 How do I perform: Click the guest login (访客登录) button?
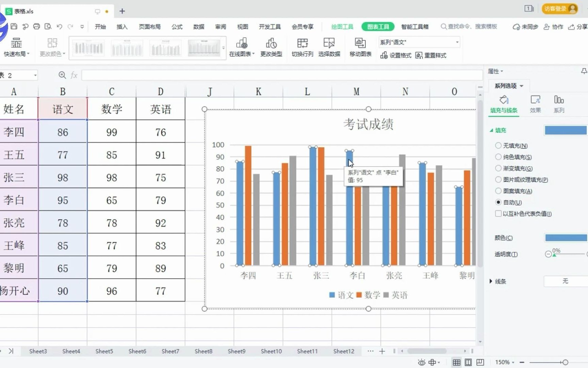coord(560,9)
